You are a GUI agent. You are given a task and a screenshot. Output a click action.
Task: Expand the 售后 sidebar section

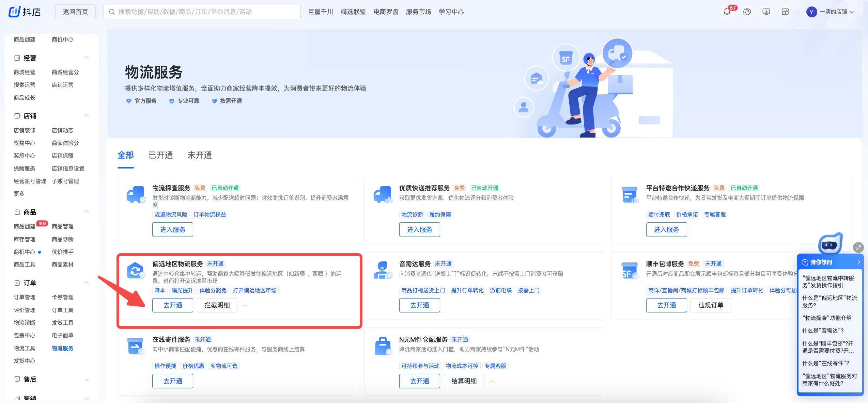click(87, 380)
